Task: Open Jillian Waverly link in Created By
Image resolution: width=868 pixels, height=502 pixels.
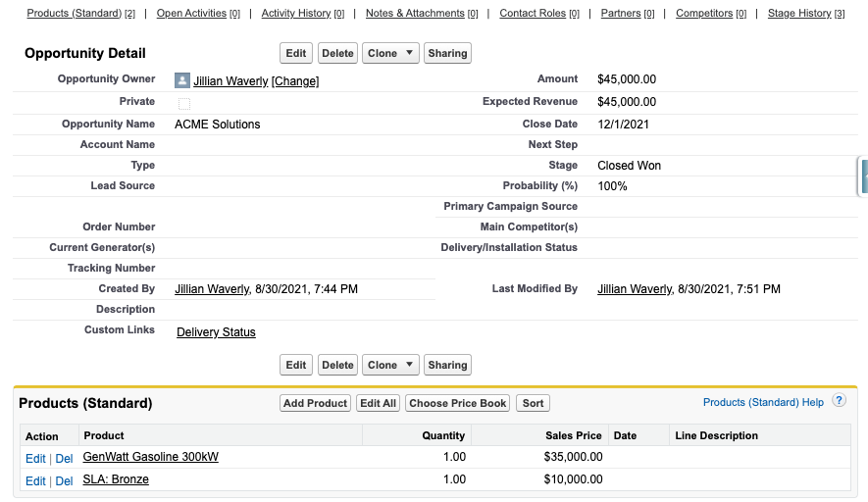Action: (212, 289)
